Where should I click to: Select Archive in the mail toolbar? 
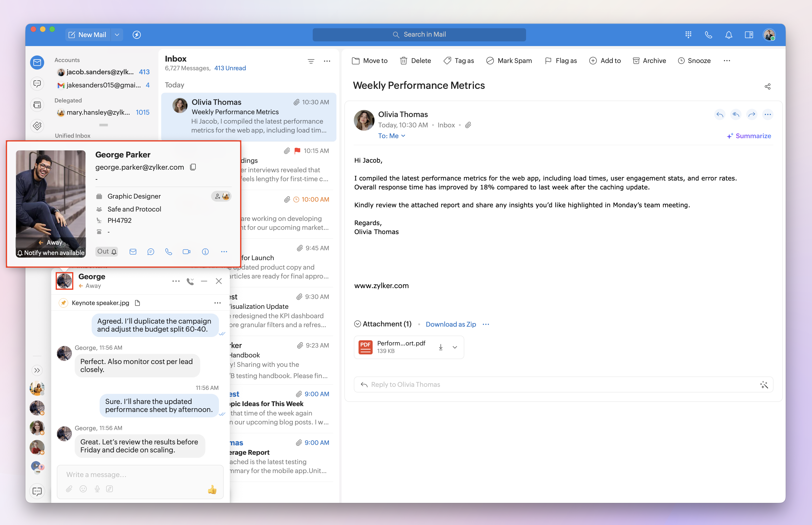(649, 61)
